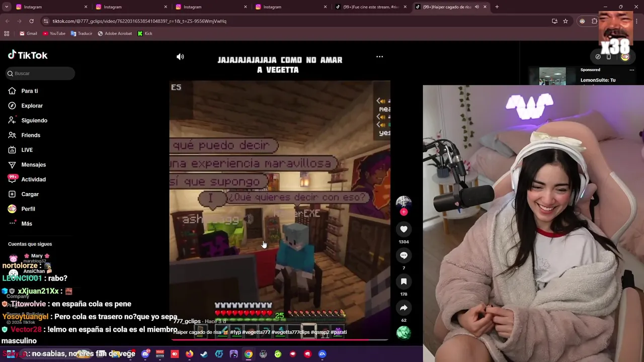Viewport: 644px width, 362px height.
Task: Open Discord from the taskbar
Action: tap(145, 354)
